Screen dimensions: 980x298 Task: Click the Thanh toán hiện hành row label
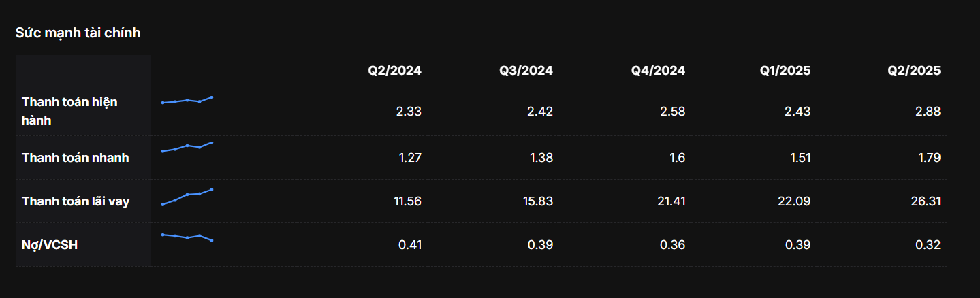(x=69, y=111)
